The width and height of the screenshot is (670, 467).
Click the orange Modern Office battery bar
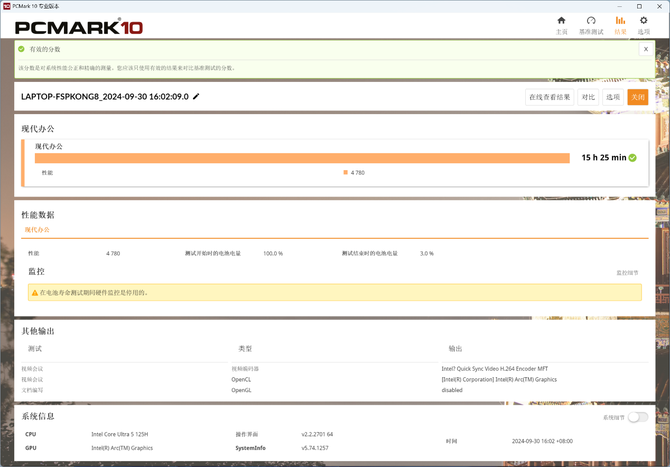(x=302, y=158)
